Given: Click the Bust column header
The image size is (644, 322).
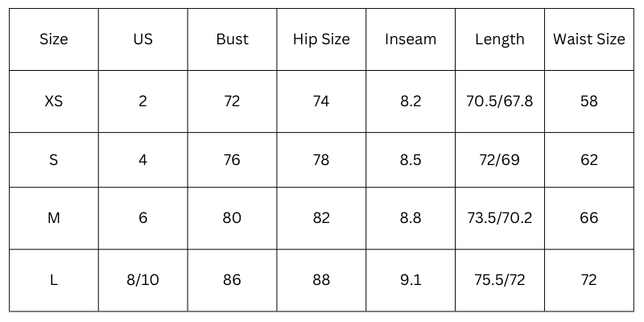Looking at the screenshot, I should tap(232, 39).
